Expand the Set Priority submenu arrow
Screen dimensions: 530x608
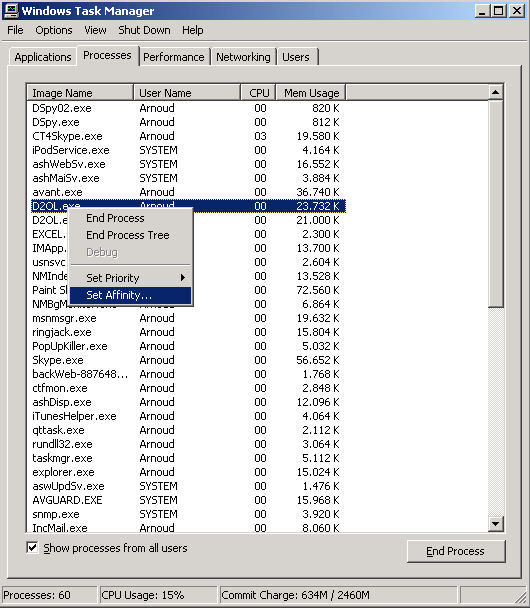pos(182,278)
